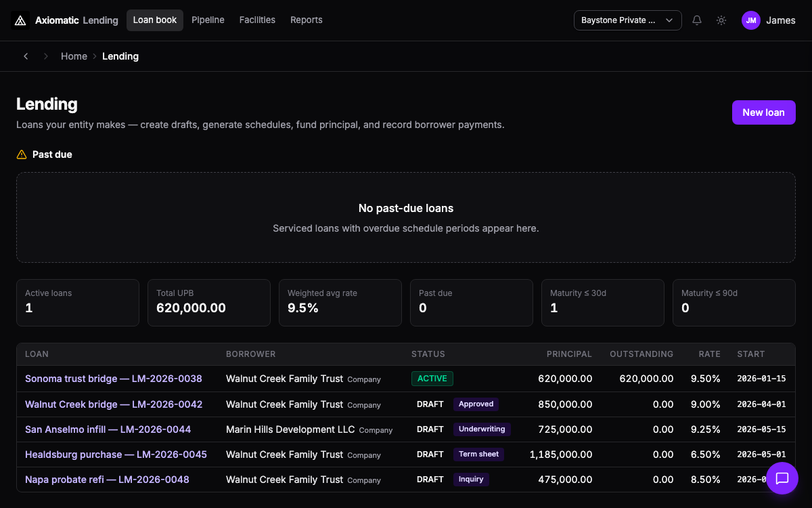Click the LOAN column header
The image size is (812, 508).
coord(37,354)
